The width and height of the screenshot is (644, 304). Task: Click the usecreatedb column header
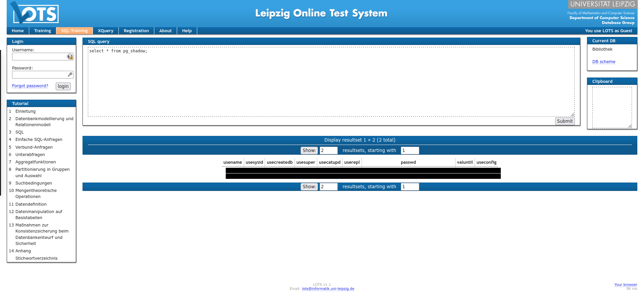tap(280, 162)
